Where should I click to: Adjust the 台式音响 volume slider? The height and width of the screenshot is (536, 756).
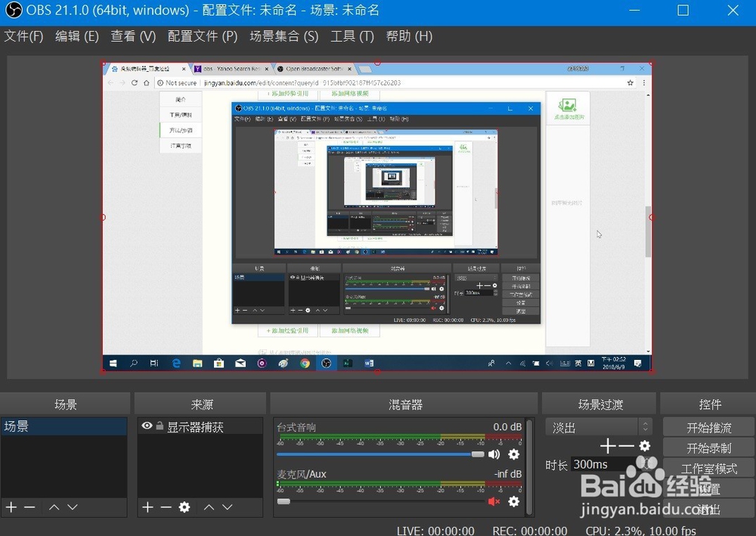click(x=380, y=454)
